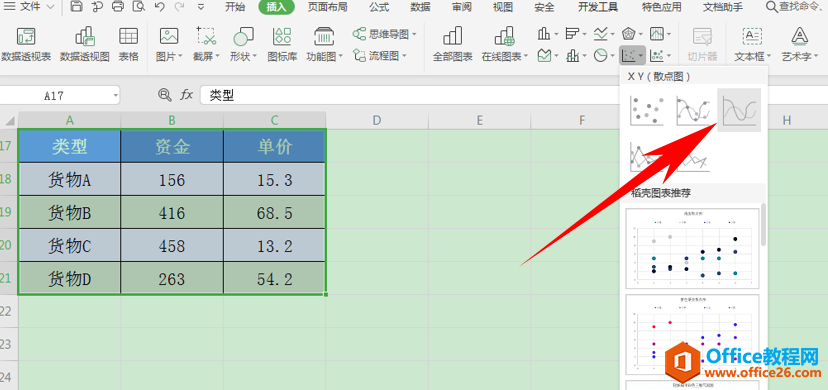Click the Save icon in quick access toolbar

77,7
